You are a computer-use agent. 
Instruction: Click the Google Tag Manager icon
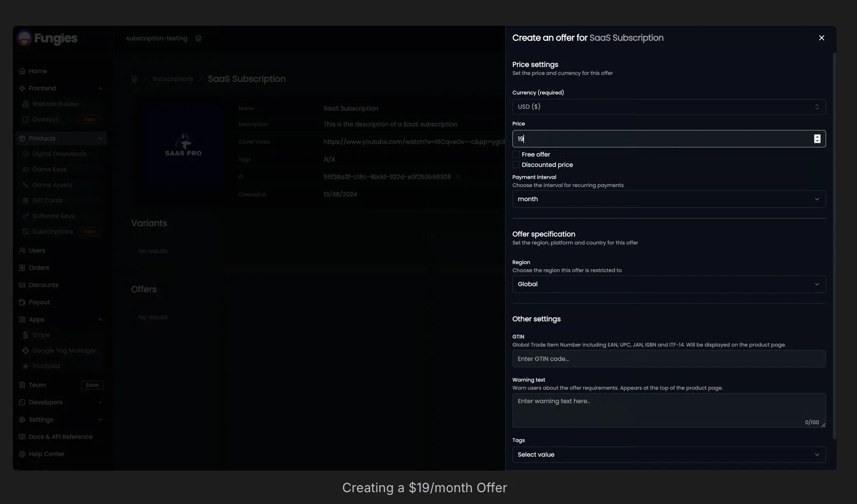click(25, 351)
